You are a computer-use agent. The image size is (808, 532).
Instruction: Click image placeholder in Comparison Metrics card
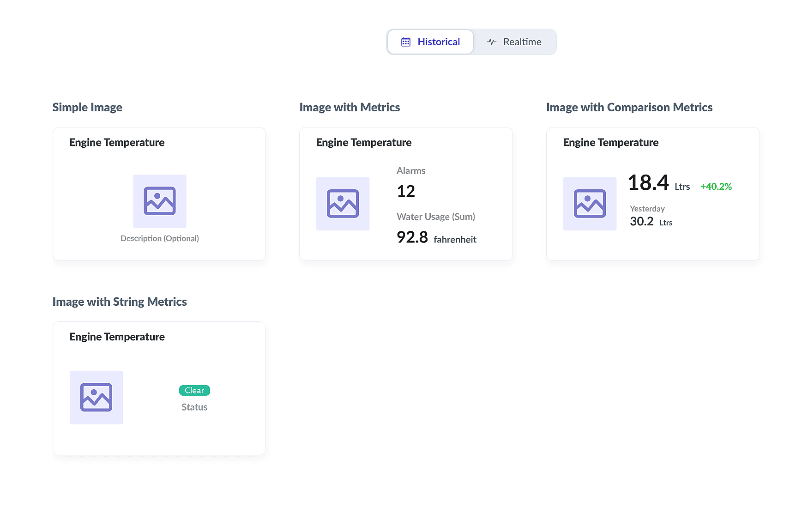[x=590, y=204]
